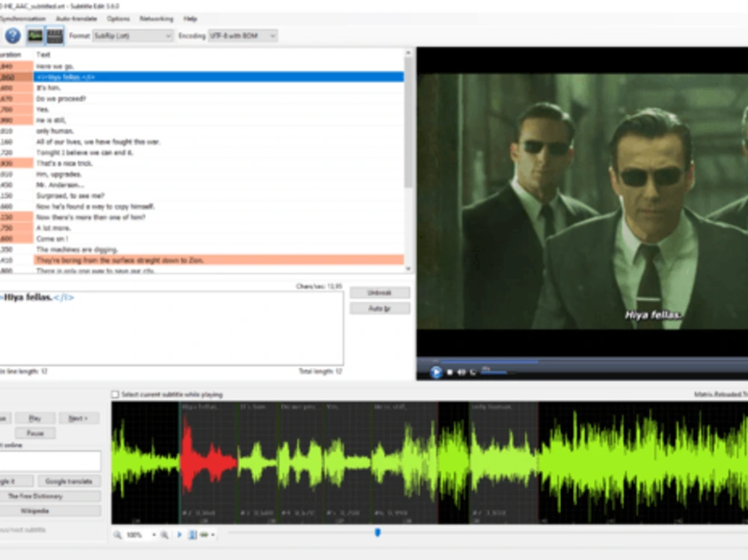Toggle center waveform on current position icon

pos(192,535)
